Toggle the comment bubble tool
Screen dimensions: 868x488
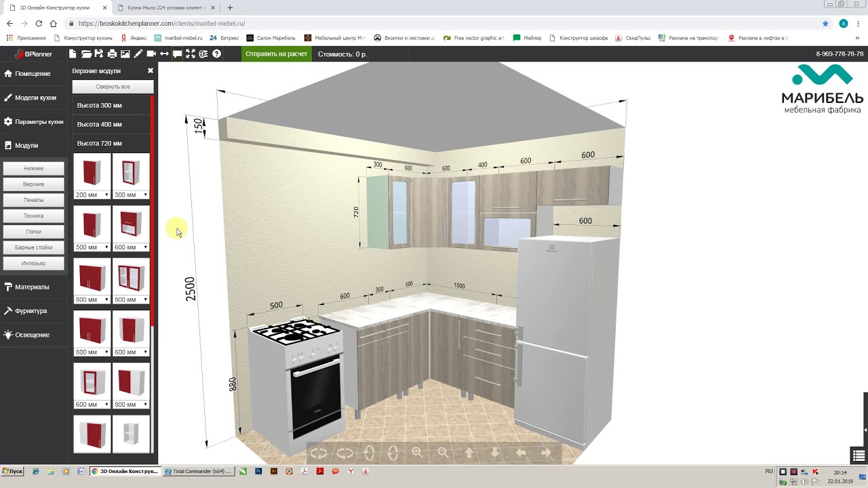pyautogui.click(x=177, y=54)
